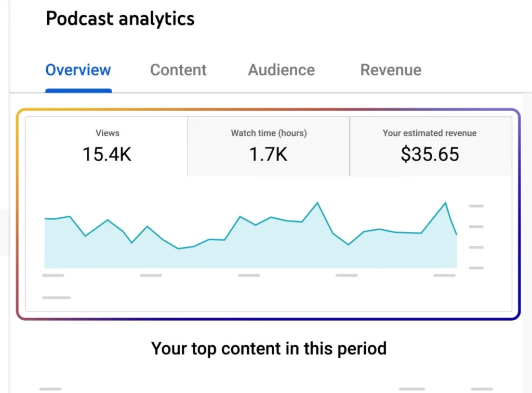532x393 pixels.
Task: Click the $35.65 revenue figure
Action: [430, 154]
